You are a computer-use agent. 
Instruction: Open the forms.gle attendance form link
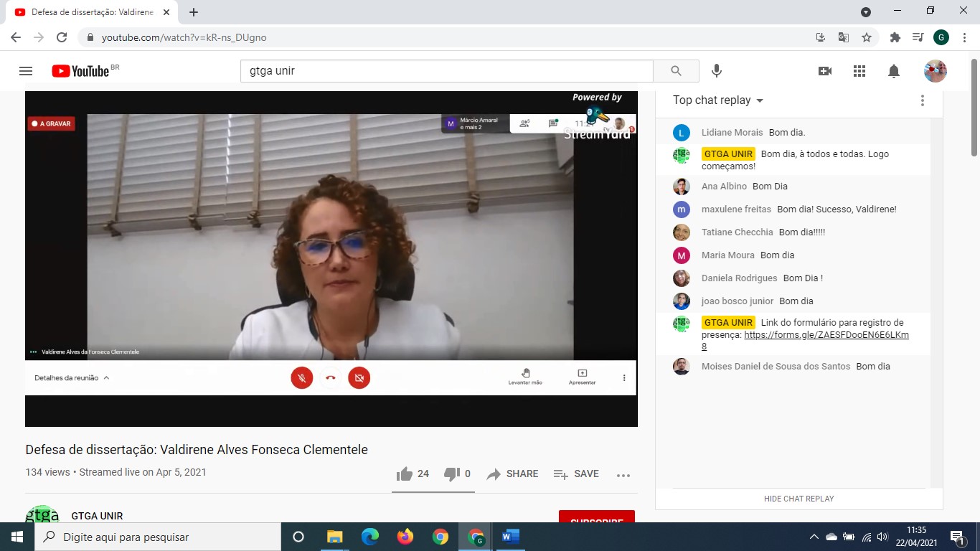click(x=826, y=335)
